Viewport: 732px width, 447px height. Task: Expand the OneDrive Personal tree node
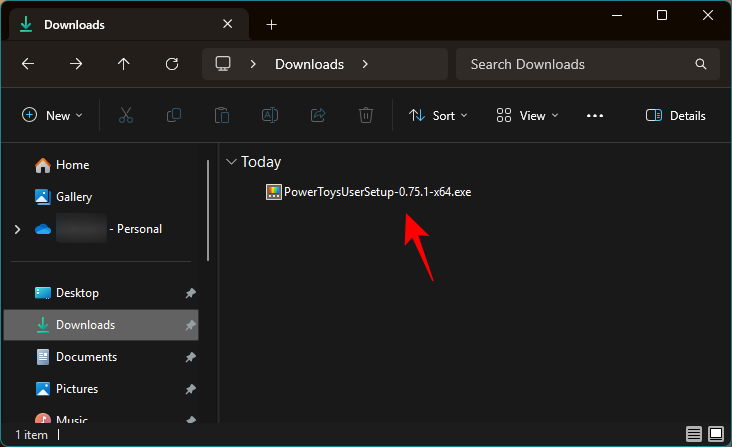click(17, 229)
